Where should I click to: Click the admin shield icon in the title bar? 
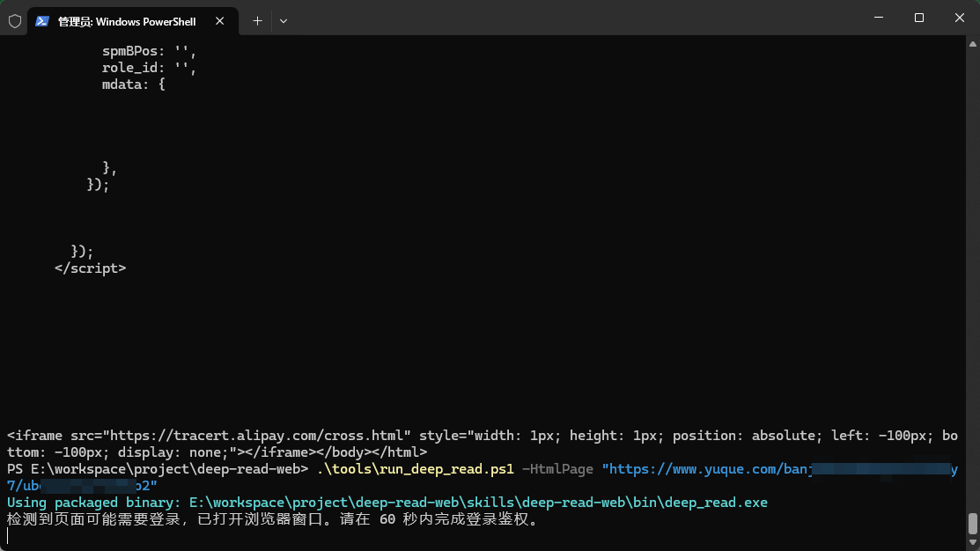[15, 21]
